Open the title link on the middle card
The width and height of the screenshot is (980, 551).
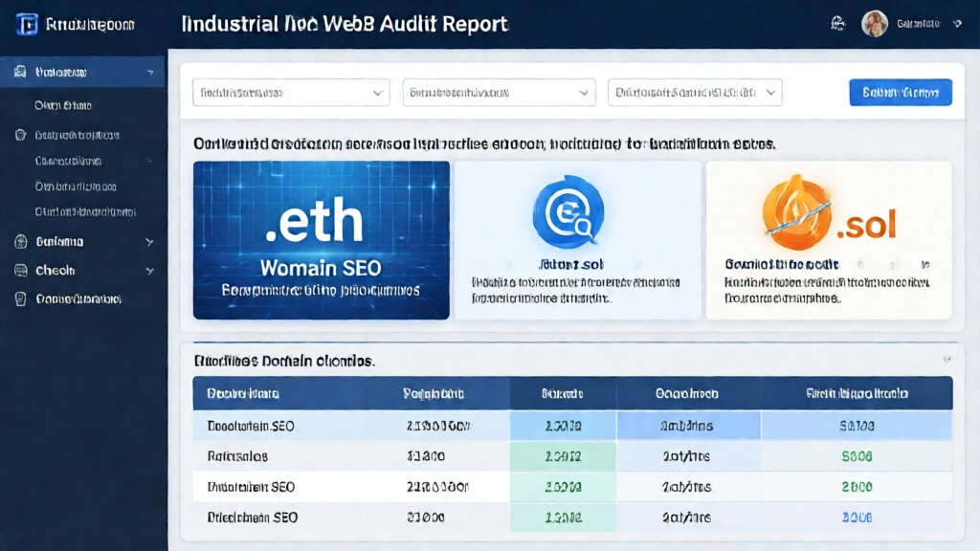(x=570, y=265)
